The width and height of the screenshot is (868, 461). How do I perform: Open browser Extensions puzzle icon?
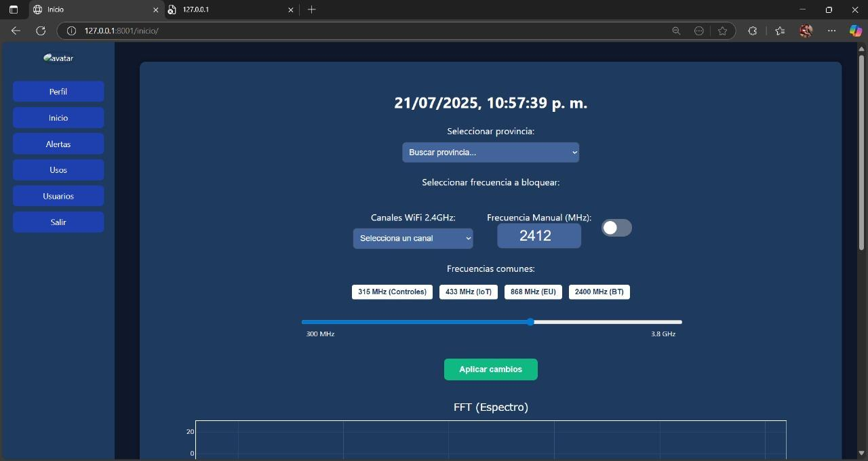point(752,31)
